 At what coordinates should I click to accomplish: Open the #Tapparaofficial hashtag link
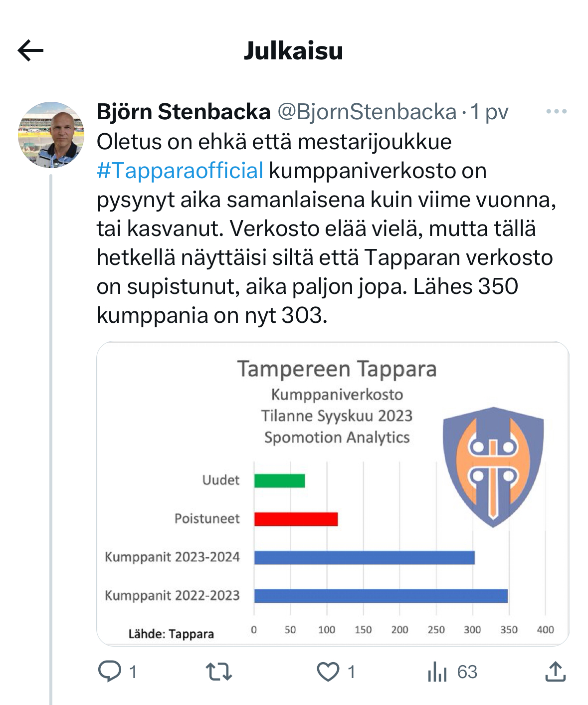click(180, 171)
